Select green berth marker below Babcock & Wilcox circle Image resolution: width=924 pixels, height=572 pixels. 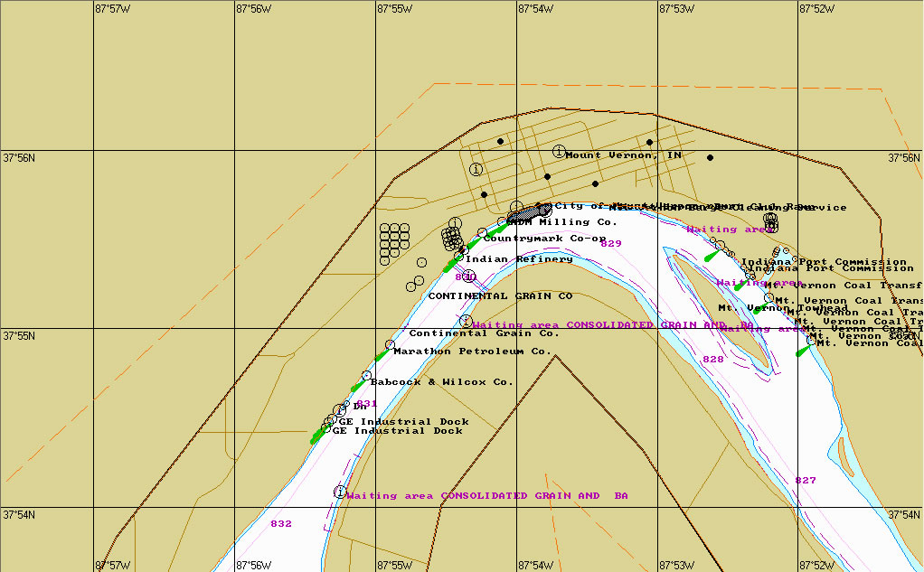tap(357, 387)
